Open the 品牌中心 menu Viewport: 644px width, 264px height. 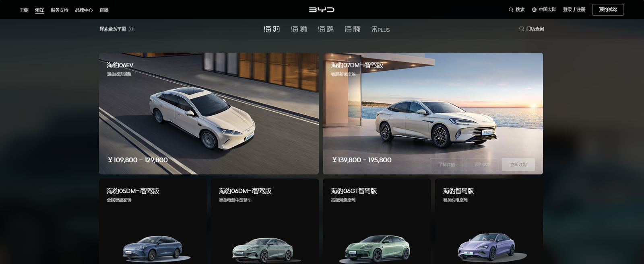point(84,10)
